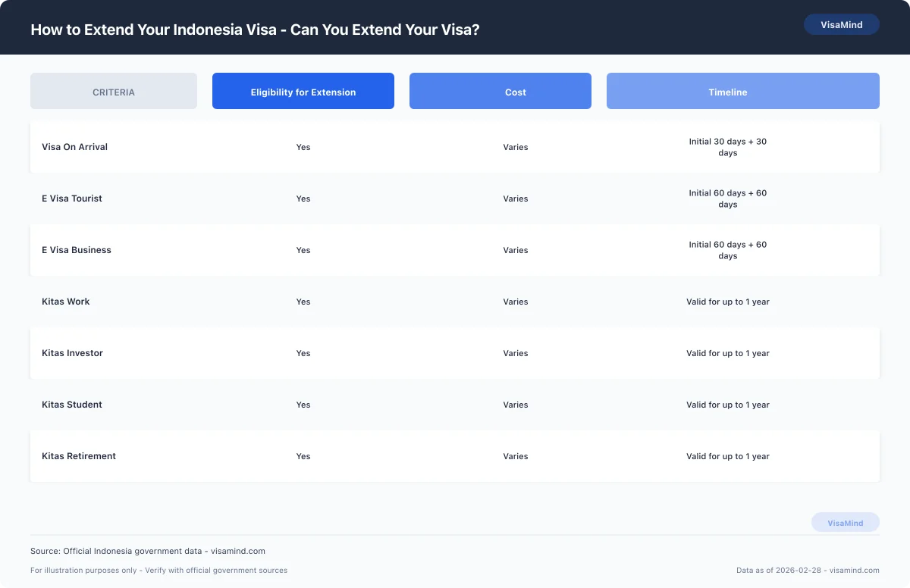Click Valid for up to 1 year for Kitas Work
Viewport: 910px width, 588px height.
[x=727, y=302]
